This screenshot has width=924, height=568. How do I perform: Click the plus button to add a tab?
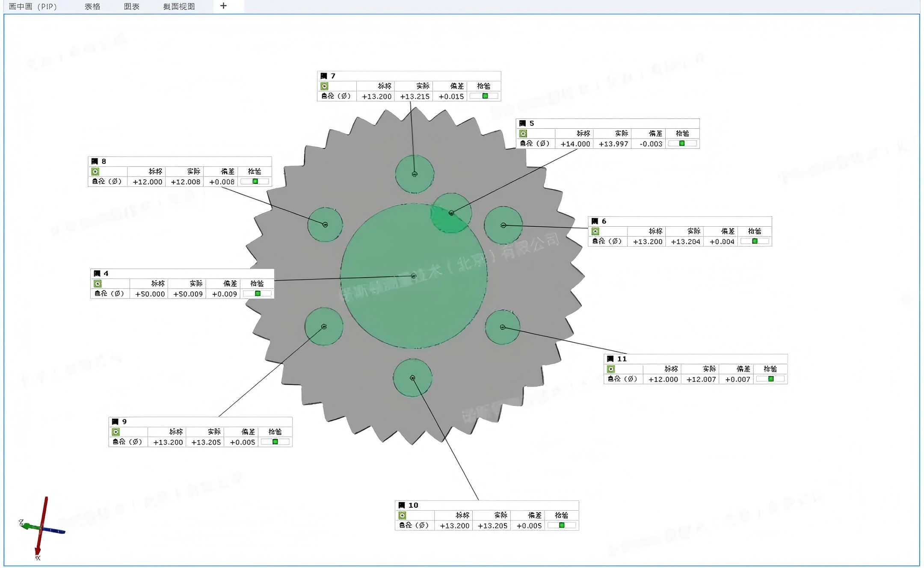click(223, 6)
